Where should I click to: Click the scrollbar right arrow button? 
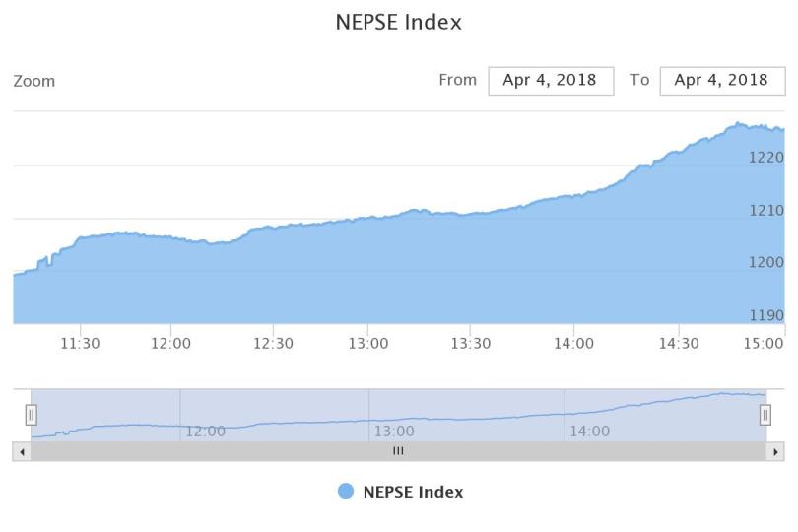pyautogui.click(x=775, y=451)
